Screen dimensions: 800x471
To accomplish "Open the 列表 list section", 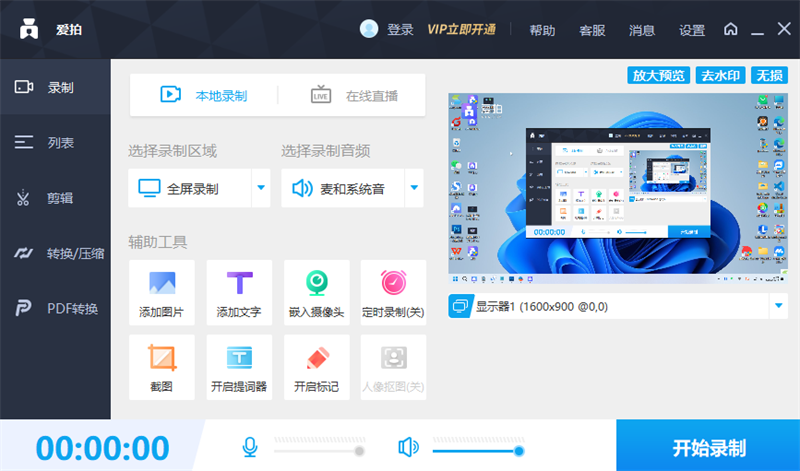I will [x=55, y=142].
